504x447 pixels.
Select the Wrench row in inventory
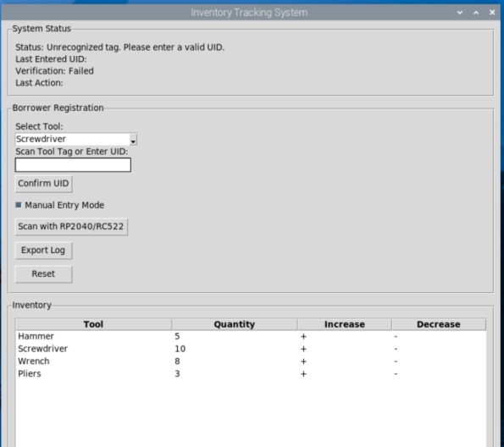251,361
